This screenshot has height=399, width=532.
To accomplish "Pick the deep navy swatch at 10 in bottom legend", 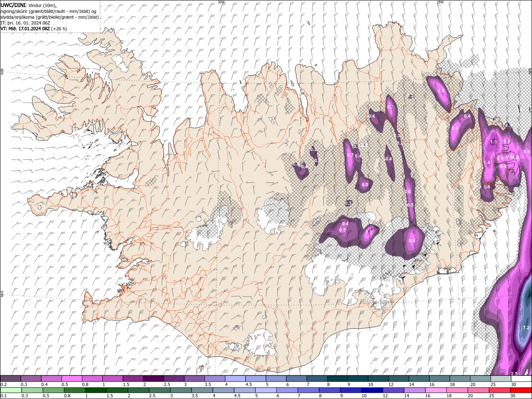I will point(372,390).
